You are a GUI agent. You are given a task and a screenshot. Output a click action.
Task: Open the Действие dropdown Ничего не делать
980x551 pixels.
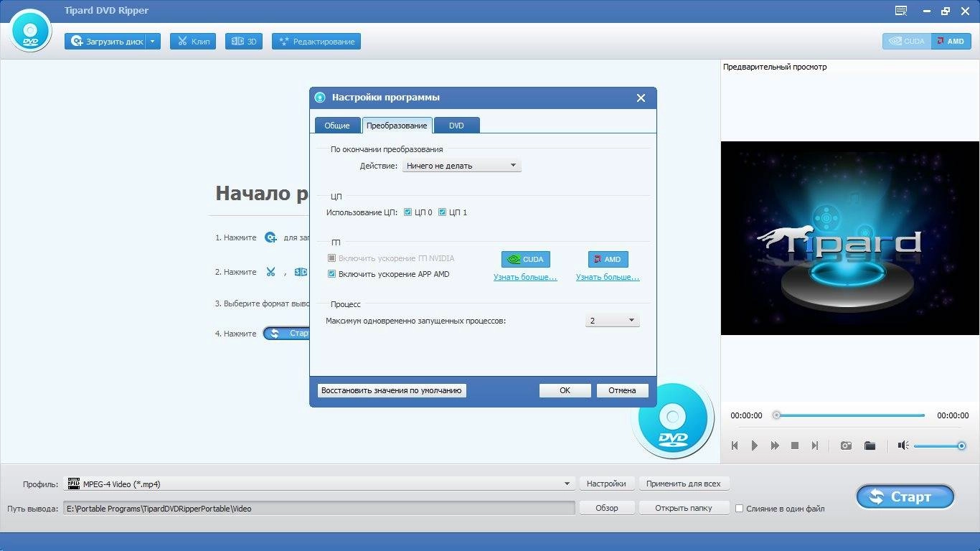[461, 166]
